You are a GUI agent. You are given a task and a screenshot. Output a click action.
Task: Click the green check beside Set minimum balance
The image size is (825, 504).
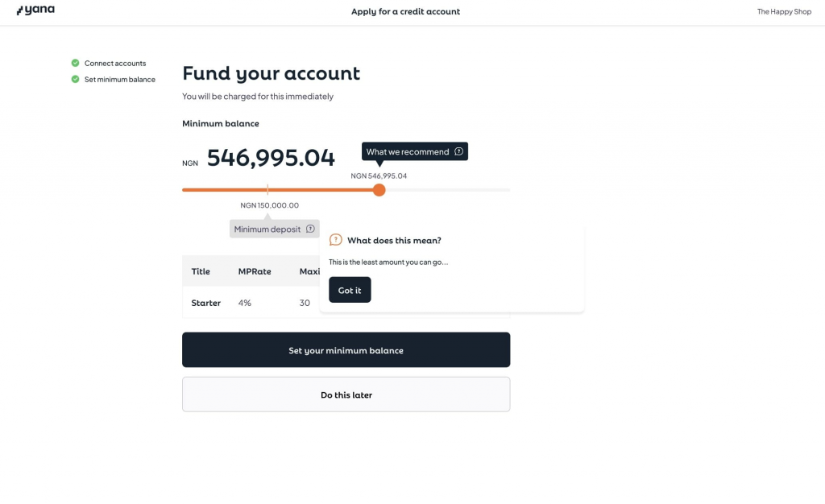click(75, 79)
